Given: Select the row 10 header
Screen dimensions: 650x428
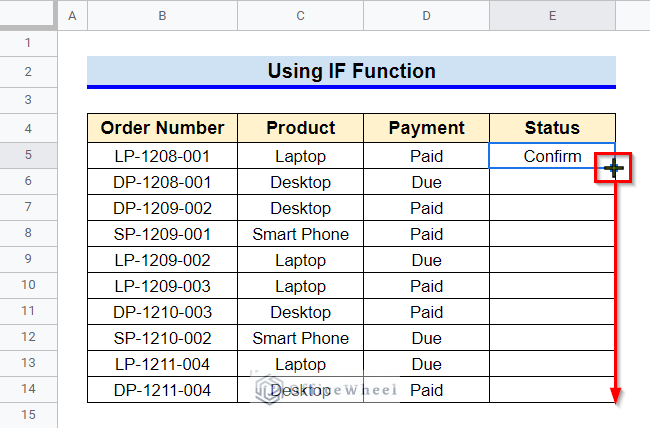Looking at the screenshot, I should 28,285.
